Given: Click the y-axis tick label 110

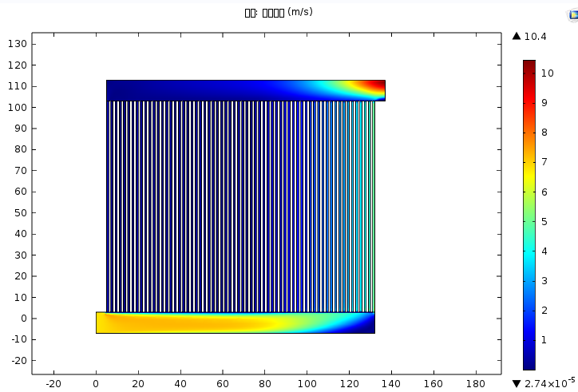Looking at the screenshot, I should [18, 86].
